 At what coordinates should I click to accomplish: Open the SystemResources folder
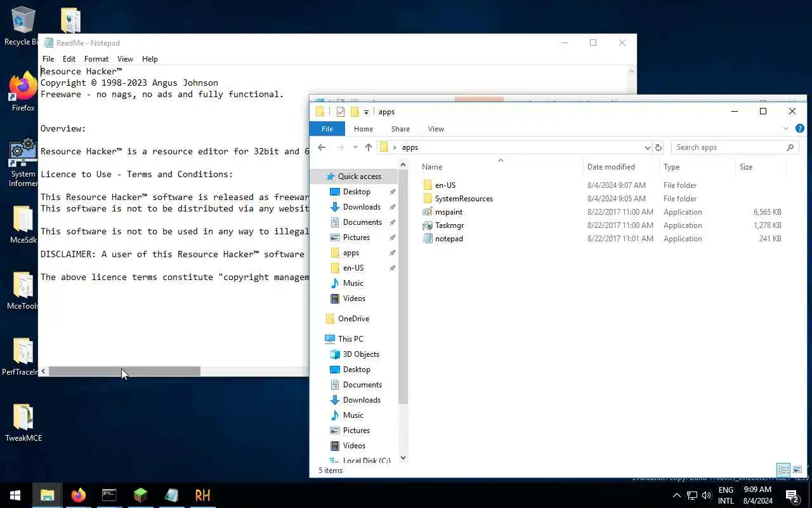[464, 199]
